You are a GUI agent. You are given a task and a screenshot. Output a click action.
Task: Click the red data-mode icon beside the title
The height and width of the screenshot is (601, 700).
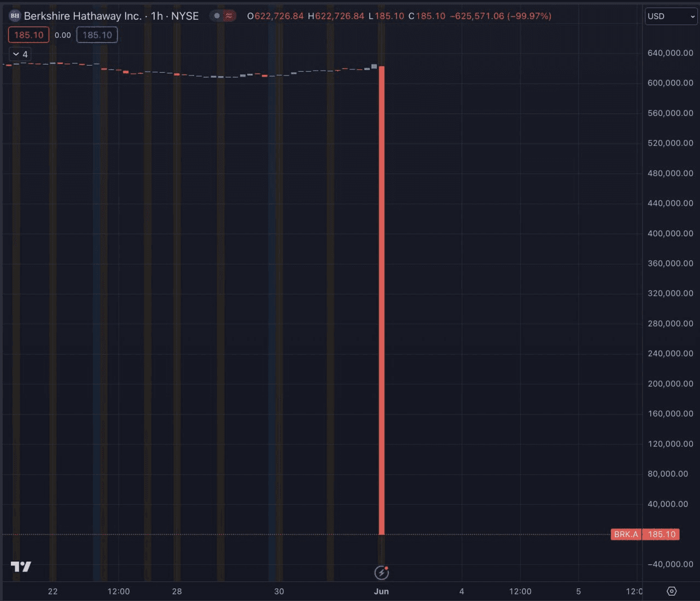tap(229, 16)
